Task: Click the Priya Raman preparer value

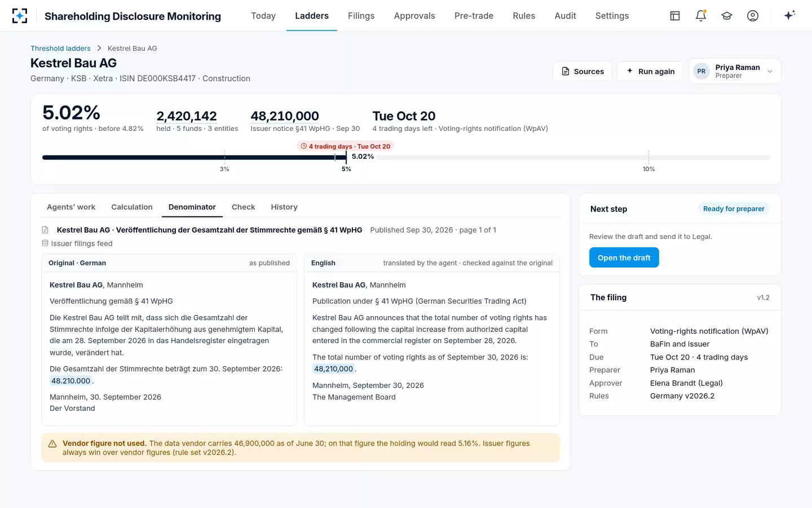Action: 672,370
